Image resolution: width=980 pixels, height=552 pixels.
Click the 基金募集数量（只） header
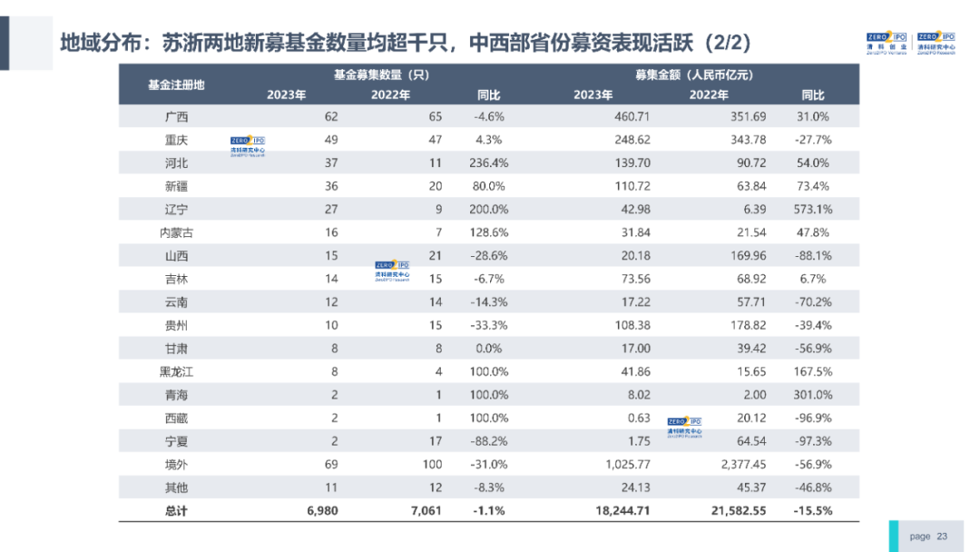(x=381, y=75)
